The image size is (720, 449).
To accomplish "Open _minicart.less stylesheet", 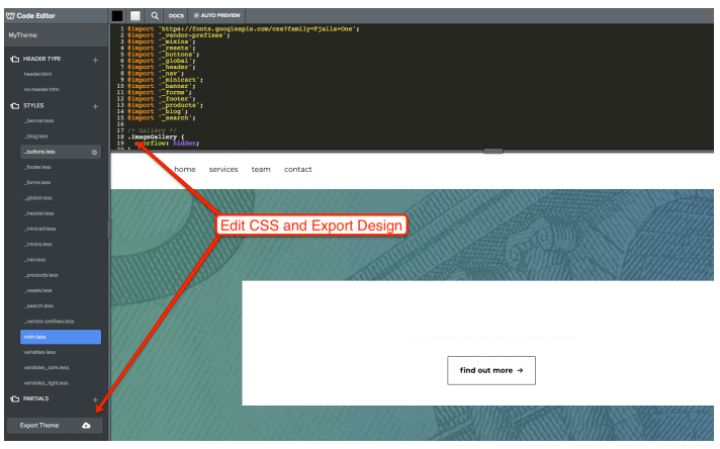I will (40, 229).
